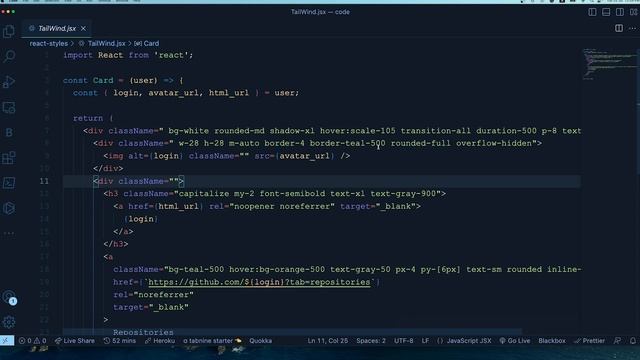Viewport: 640px width, 360px height.
Task: Open the hexagon play icon in activity bar
Action: [9, 208]
